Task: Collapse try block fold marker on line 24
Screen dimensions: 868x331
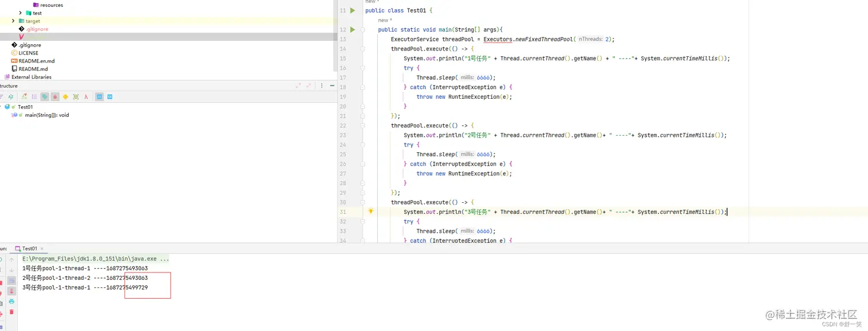Action: tap(363, 145)
